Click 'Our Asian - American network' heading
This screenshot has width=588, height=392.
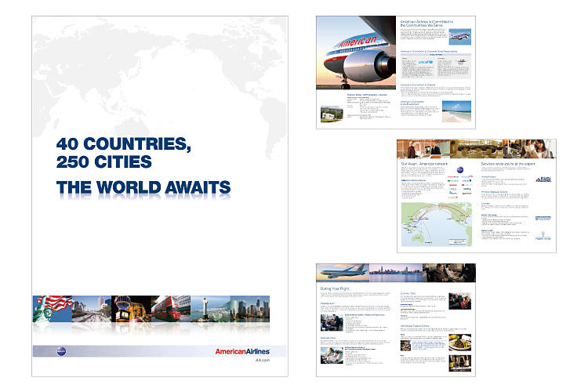tap(424, 164)
